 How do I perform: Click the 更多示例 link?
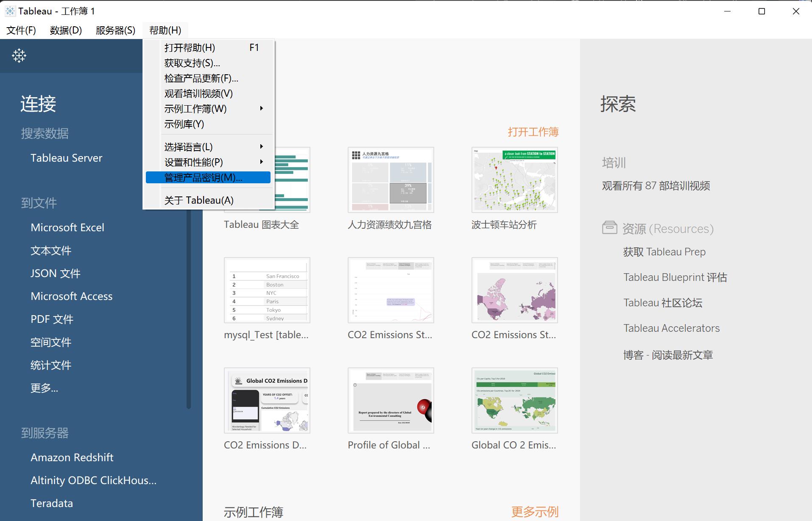click(535, 512)
